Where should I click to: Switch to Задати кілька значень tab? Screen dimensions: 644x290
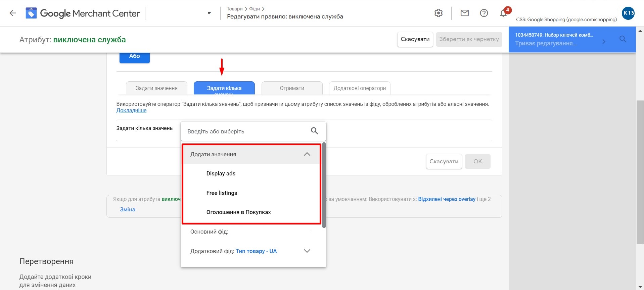pyautogui.click(x=224, y=88)
